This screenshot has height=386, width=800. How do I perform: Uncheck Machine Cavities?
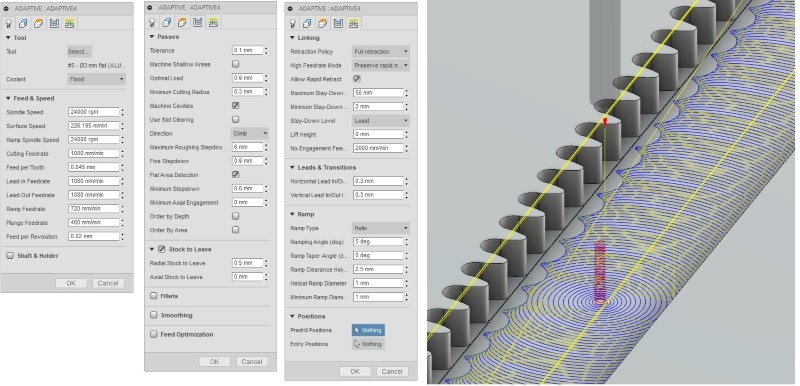click(235, 106)
